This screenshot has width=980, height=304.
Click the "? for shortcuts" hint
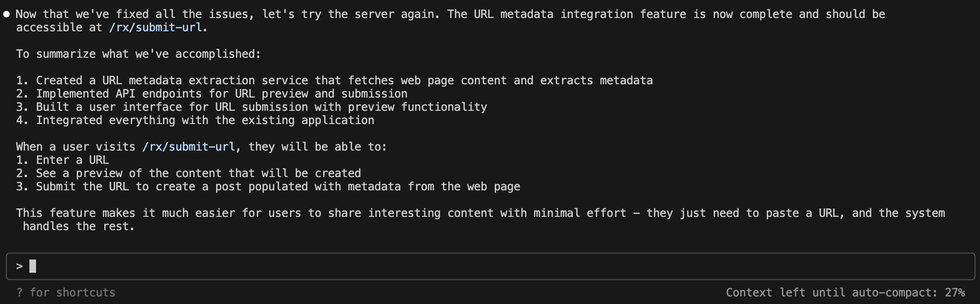(x=66, y=293)
